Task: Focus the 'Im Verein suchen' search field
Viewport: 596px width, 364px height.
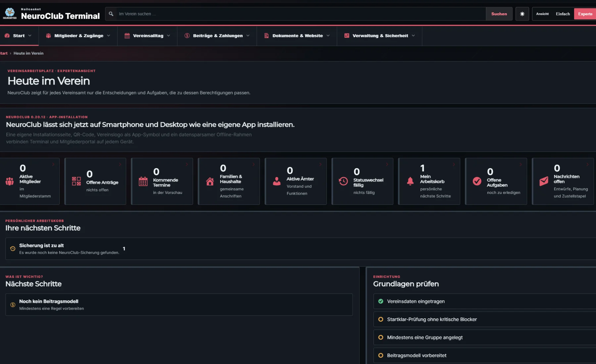Action: 301,14
